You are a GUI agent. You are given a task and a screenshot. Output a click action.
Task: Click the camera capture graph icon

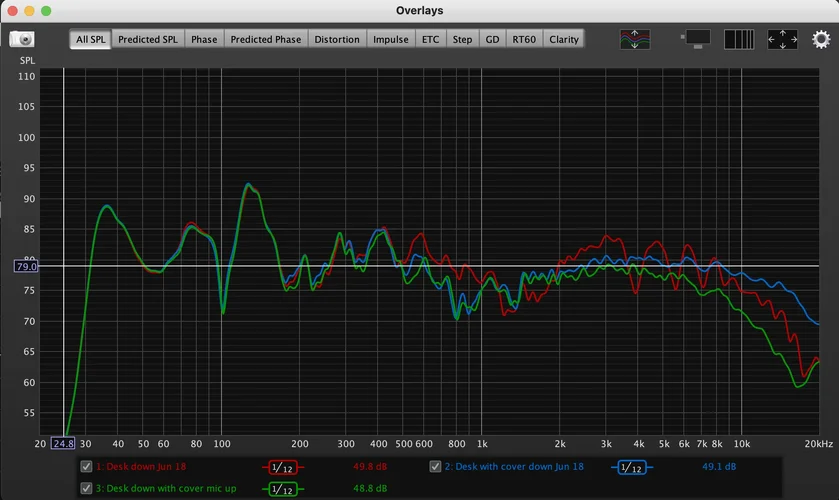(21, 40)
